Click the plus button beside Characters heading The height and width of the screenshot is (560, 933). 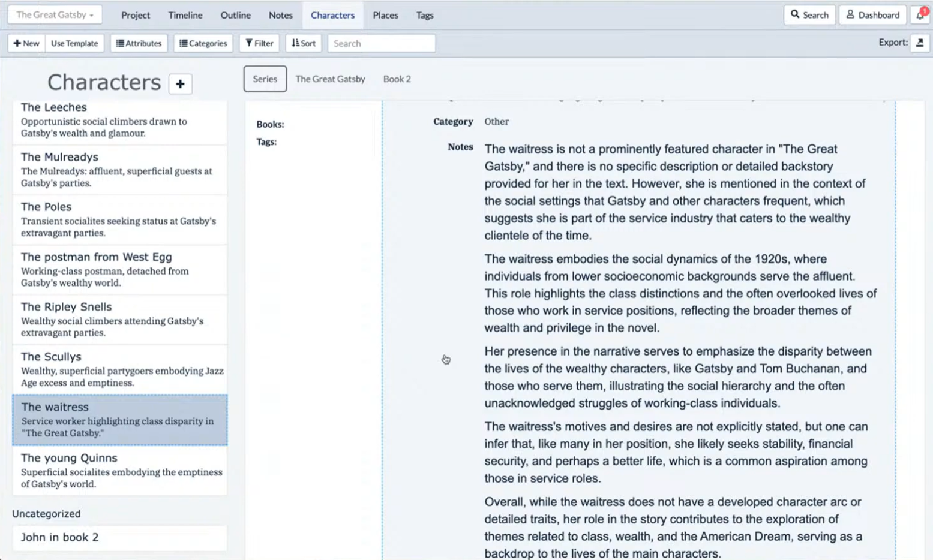tap(180, 84)
